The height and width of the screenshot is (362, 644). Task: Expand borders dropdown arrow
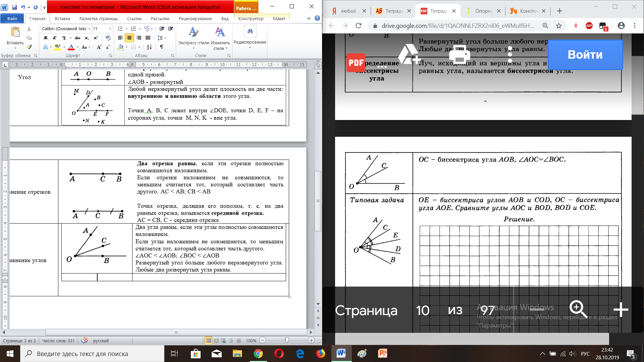(140, 47)
